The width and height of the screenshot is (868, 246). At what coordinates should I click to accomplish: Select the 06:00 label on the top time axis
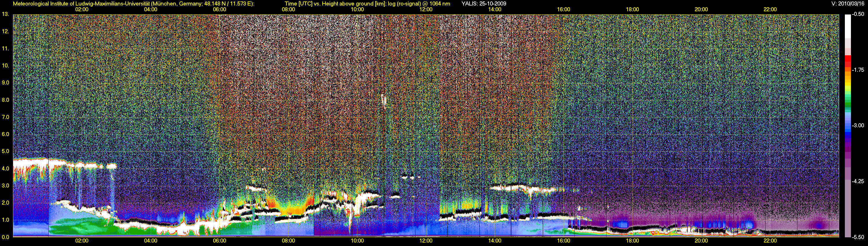(x=219, y=10)
